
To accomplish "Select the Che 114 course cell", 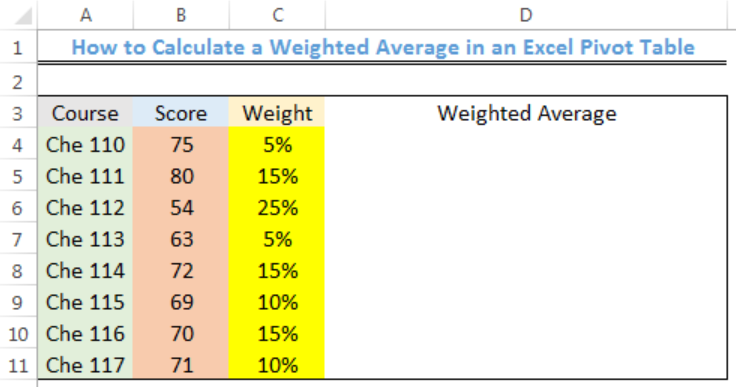I will 85,270.
